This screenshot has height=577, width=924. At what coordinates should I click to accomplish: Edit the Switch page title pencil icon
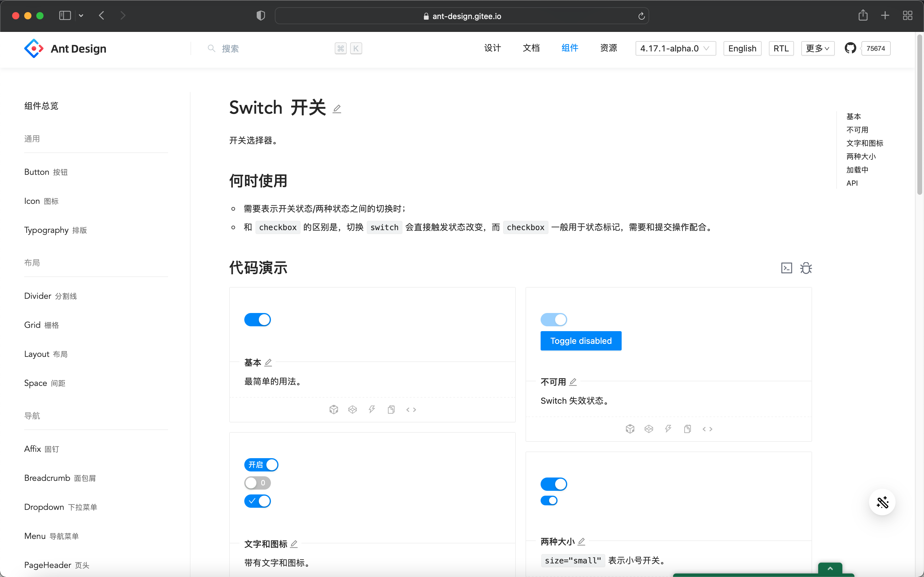pos(337,109)
